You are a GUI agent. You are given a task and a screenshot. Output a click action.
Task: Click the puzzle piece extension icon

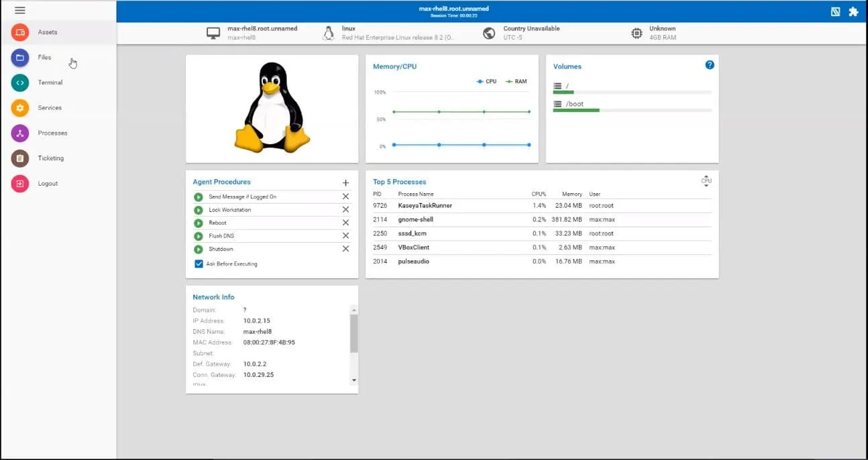click(853, 11)
